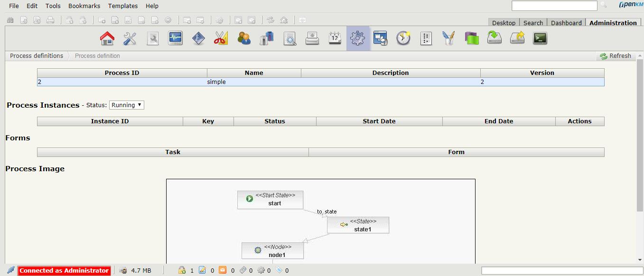This screenshot has height=276, width=644.
Task: Click the Refresh button
Action: (x=616, y=56)
